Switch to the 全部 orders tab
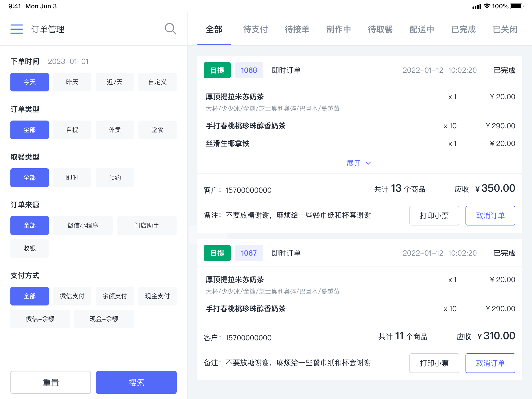Screen dimensions: 532x399 [214, 29]
